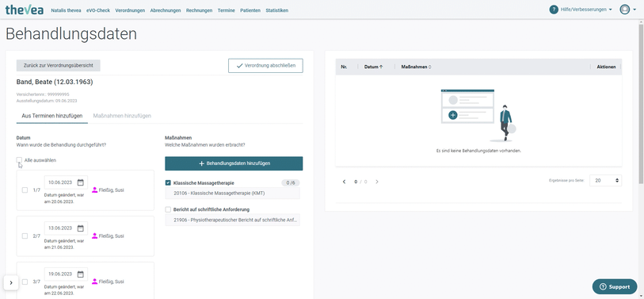Click therapist person icon in appointment 2/7

pyautogui.click(x=95, y=236)
